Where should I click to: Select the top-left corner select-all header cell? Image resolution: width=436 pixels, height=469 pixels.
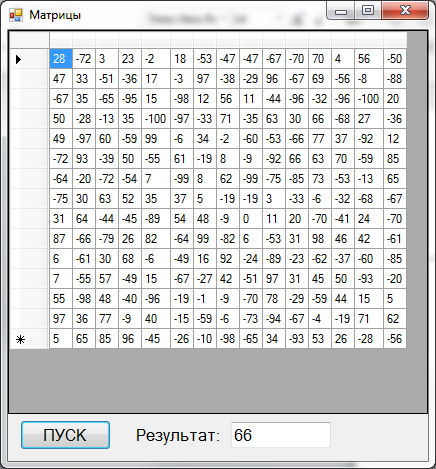click(x=29, y=40)
